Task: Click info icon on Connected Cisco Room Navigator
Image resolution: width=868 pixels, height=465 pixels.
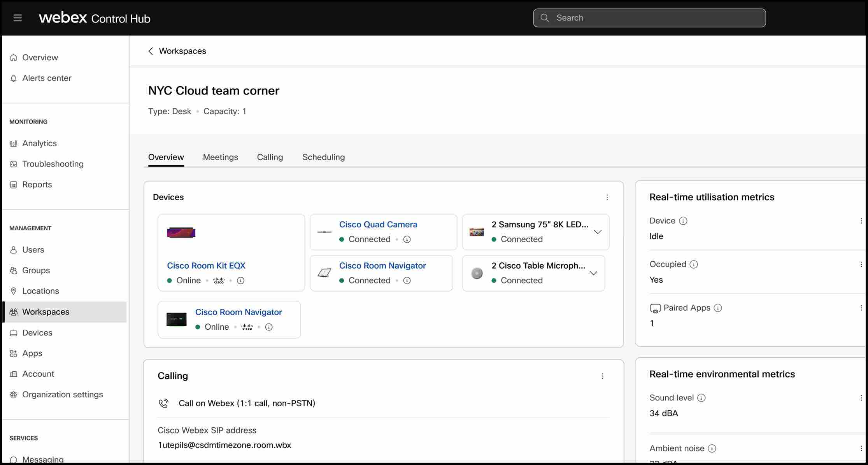Action: coord(407,281)
